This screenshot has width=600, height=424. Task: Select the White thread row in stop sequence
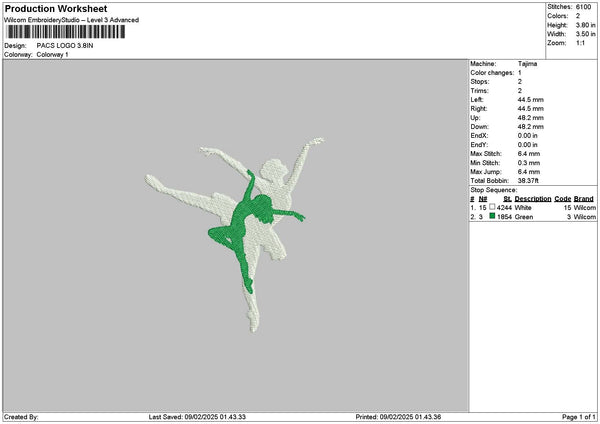tap(533, 207)
